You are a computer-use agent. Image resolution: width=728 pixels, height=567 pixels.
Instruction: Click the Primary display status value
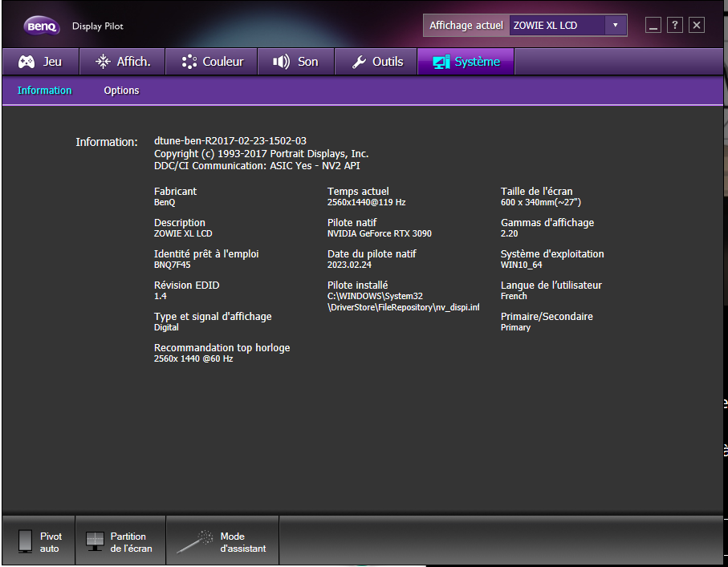515,327
